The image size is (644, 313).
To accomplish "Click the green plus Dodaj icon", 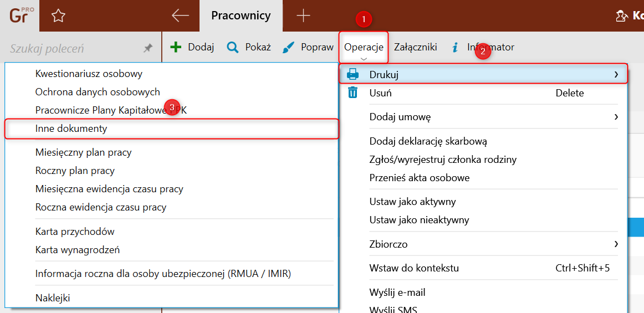I will [175, 47].
